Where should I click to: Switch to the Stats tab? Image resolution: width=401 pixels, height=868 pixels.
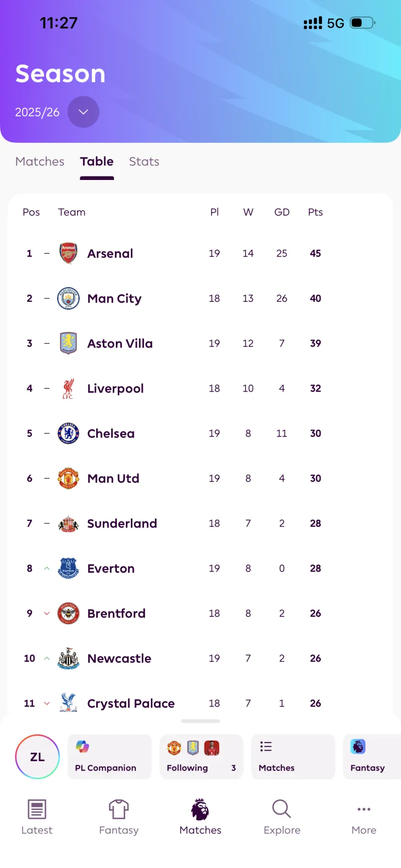144,161
